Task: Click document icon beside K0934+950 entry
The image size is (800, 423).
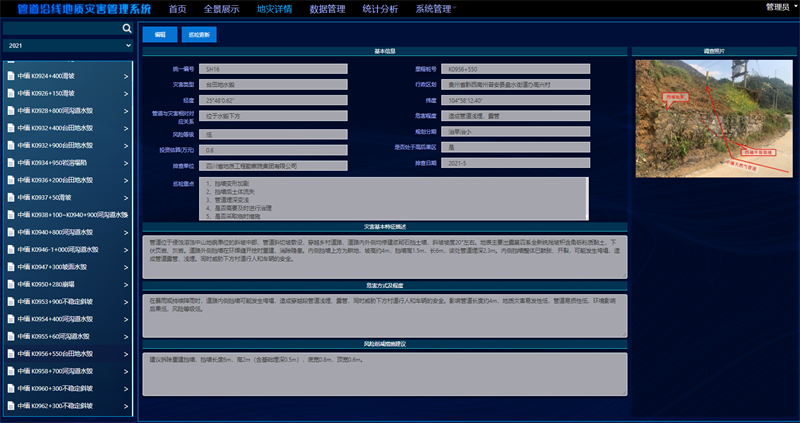Action: tap(10, 162)
